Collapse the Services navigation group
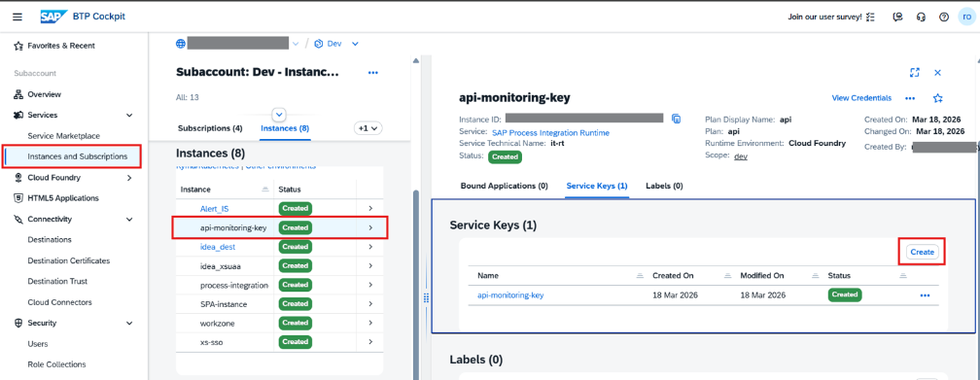The height and width of the screenshot is (380, 980). coord(129,115)
